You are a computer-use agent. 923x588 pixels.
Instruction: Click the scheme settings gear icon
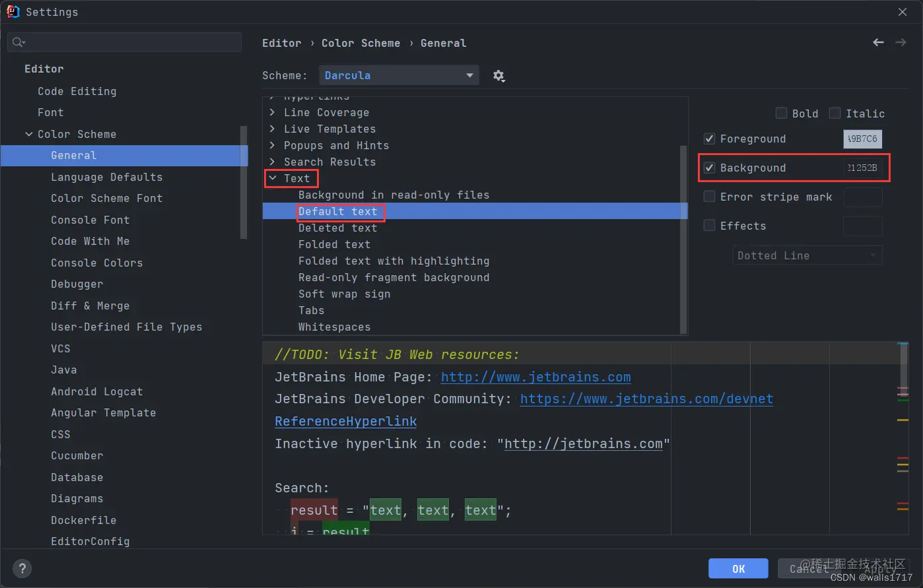[x=498, y=76]
